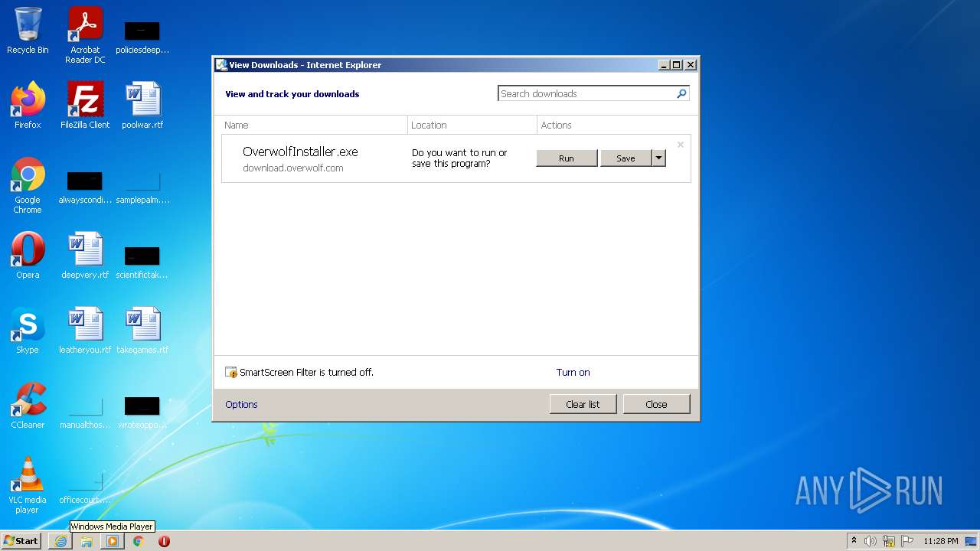Minimize the View Downloads window
This screenshot has width=980, height=551.
[x=664, y=65]
